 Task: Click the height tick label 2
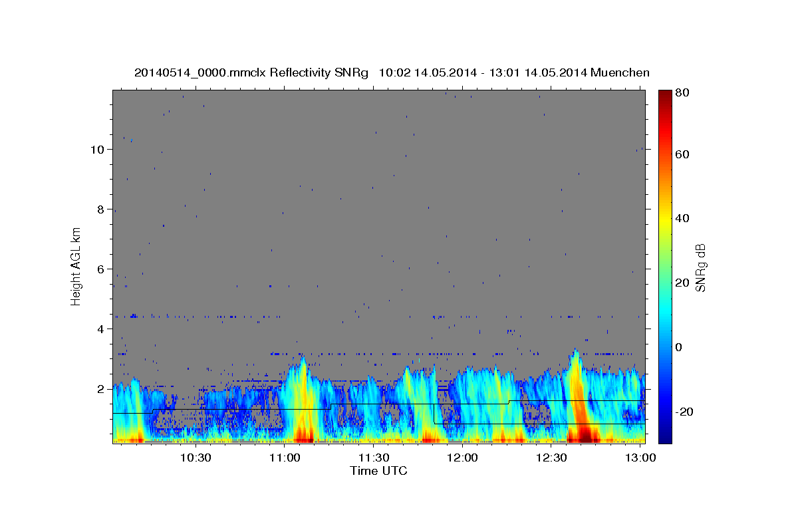[x=101, y=389]
